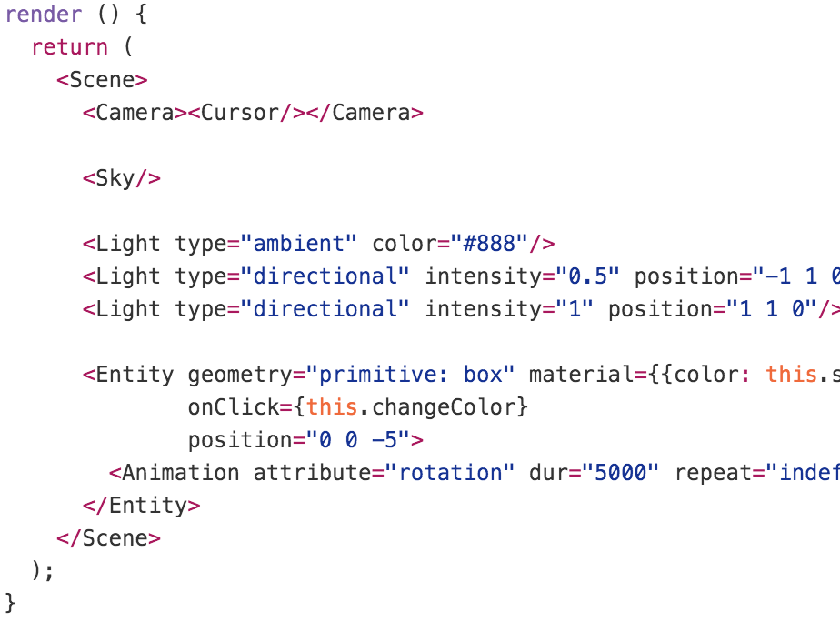This screenshot has height=622, width=840.
Task: Click first "directional" light type string
Action: 325,276
